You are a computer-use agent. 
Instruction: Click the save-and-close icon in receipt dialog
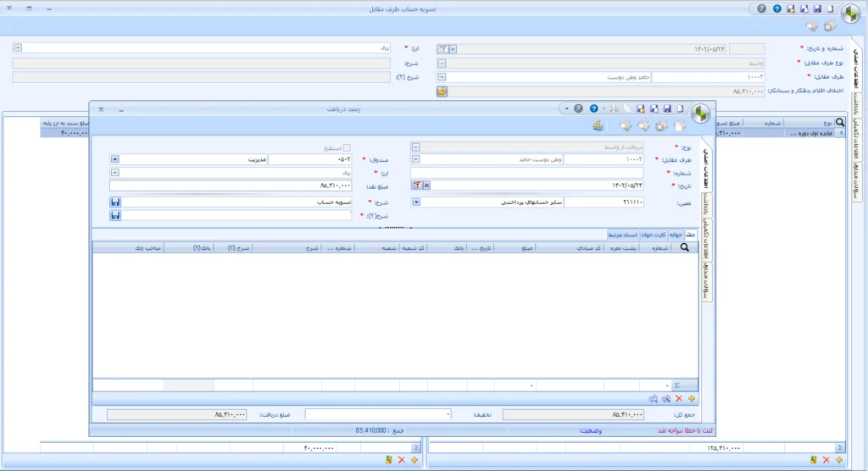tap(641, 109)
